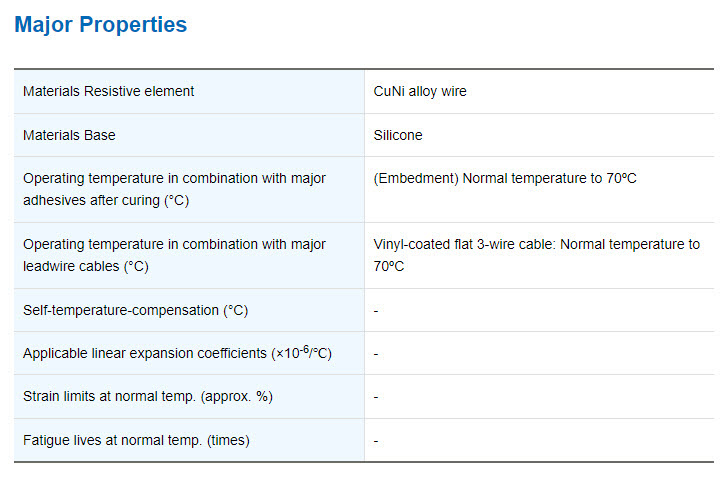The height and width of the screenshot is (478, 724).
Task: Select the Materials Base row label
Action: point(69,135)
